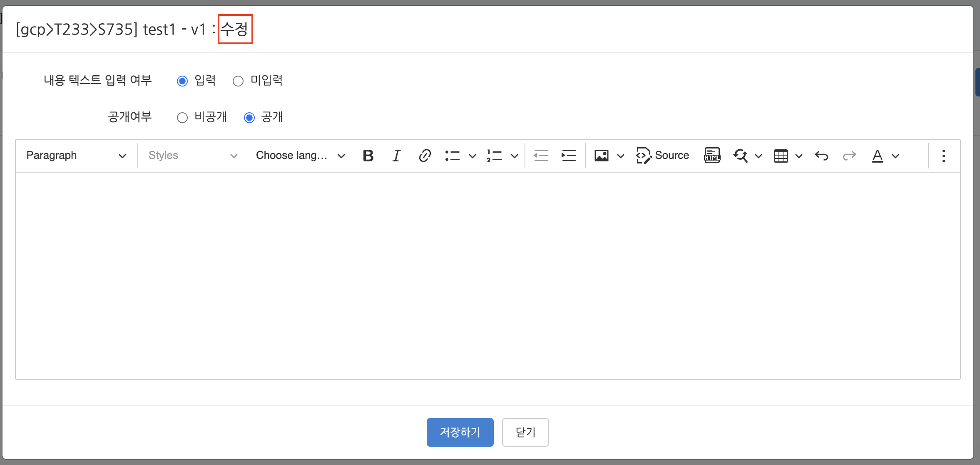
Task: Undo the last editor action
Action: click(x=821, y=156)
